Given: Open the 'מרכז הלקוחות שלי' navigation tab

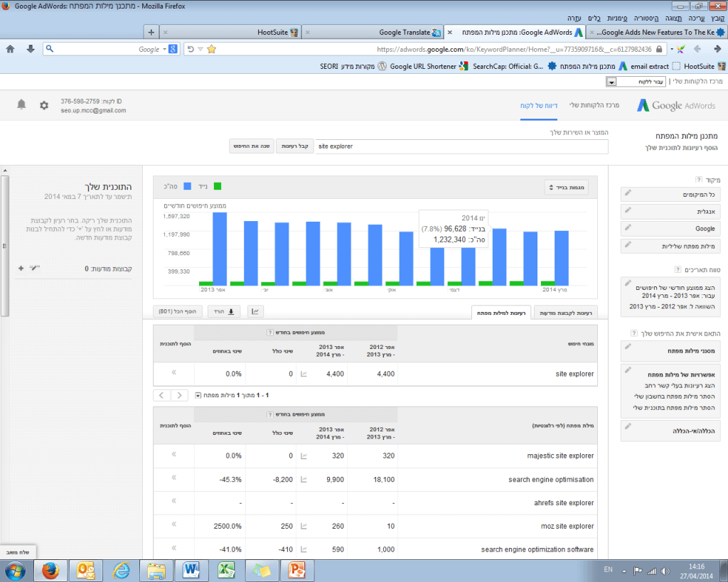Looking at the screenshot, I should pos(594,105).
